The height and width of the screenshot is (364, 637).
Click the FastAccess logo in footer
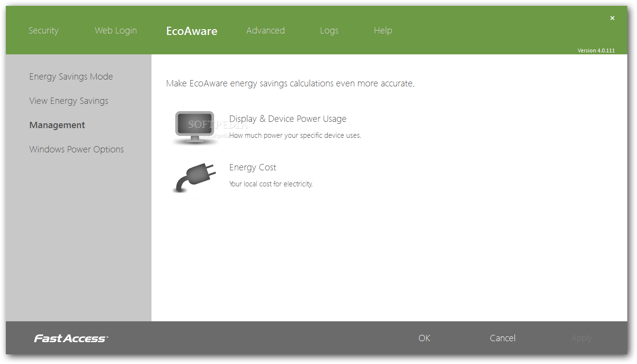coord(71,338)
